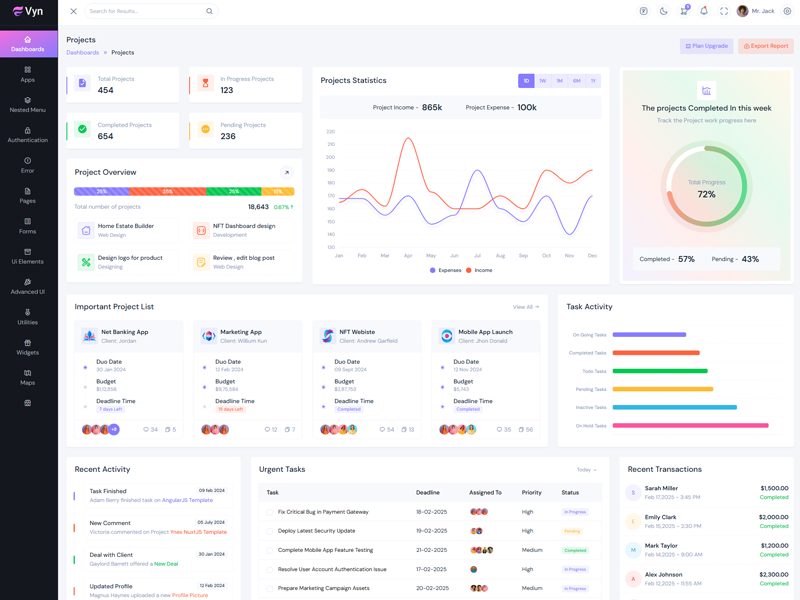Select 'Complete Mobile App Feature Testing' checkbox

coord(269,550)
